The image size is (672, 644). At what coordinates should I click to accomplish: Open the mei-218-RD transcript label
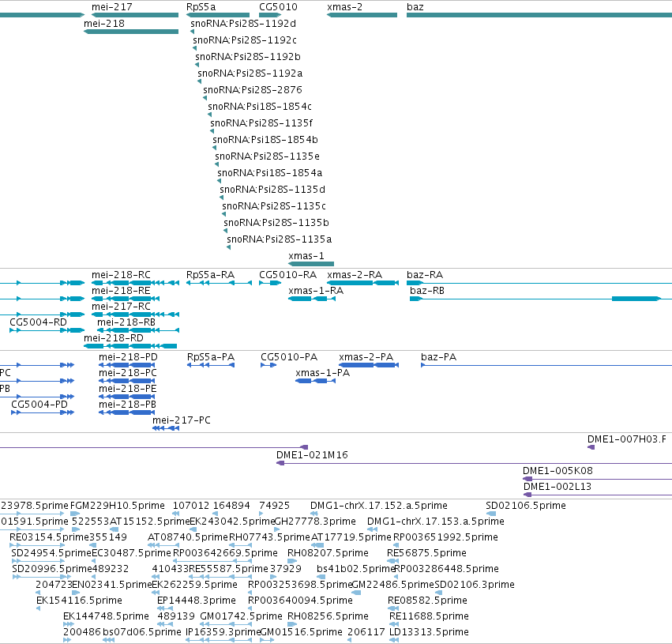[114, 338]
